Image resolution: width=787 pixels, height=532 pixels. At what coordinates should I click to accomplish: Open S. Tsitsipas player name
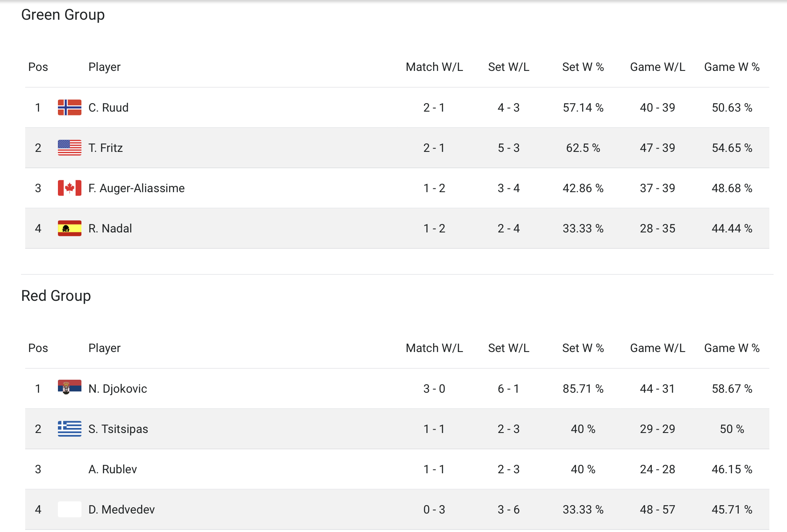point(118,429)
